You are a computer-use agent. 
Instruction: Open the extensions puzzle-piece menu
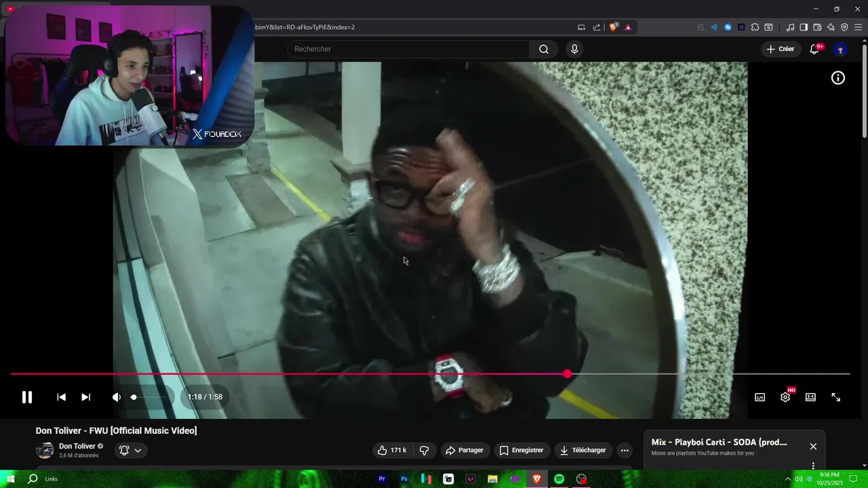tap(755, 27)
